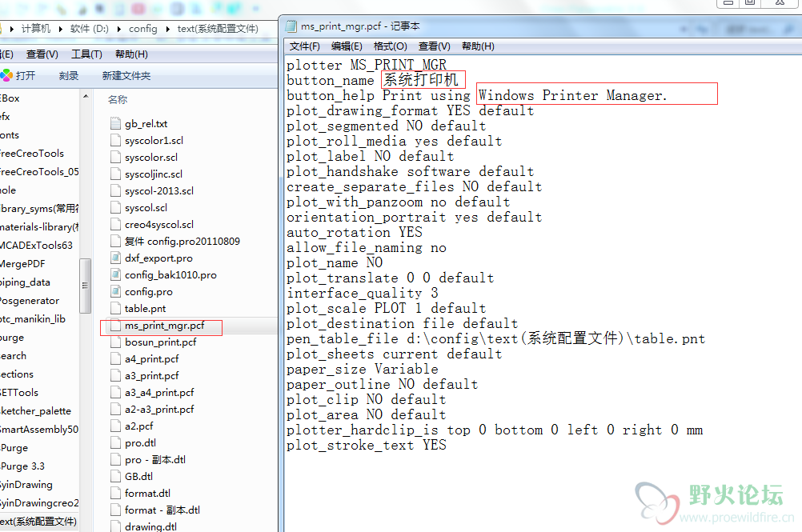This screenshot has height=532, width=802.
Task: Click the GB.dtl file icon
Action: pos(115,476)
